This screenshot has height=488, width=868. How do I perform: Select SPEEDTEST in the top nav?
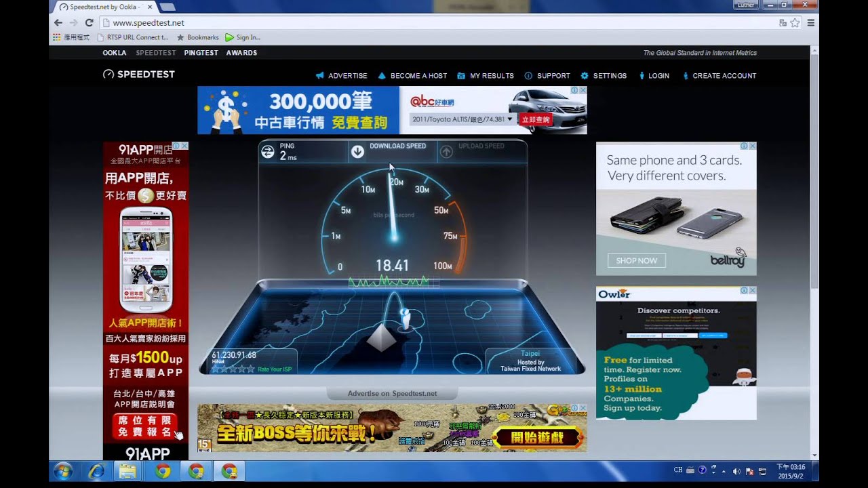[155, 53]
